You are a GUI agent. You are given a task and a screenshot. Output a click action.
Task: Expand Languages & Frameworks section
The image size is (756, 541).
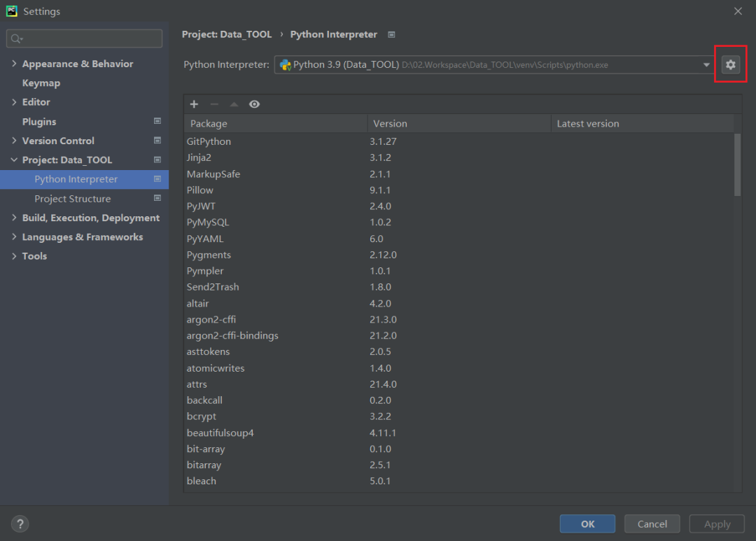click(15, 237)
